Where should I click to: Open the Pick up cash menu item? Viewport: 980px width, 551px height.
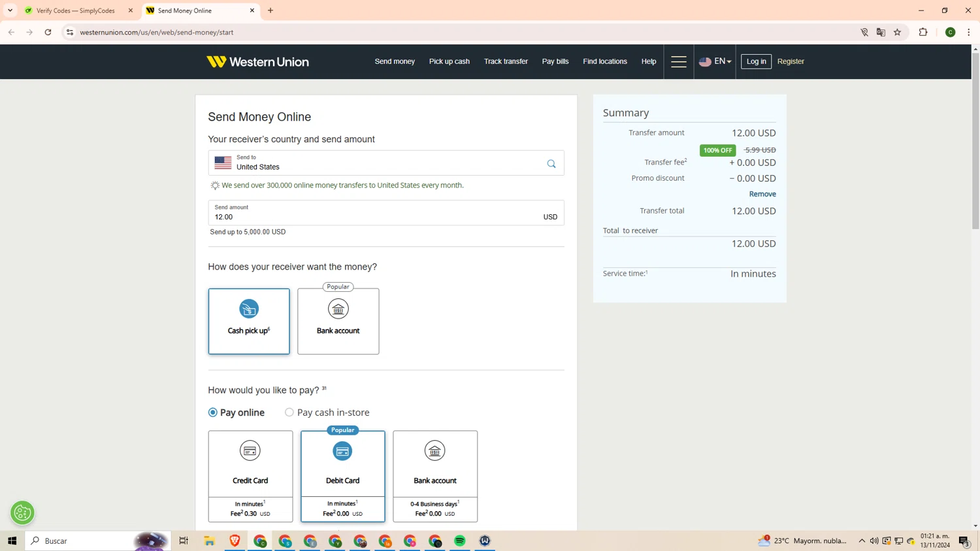(449, 61)
